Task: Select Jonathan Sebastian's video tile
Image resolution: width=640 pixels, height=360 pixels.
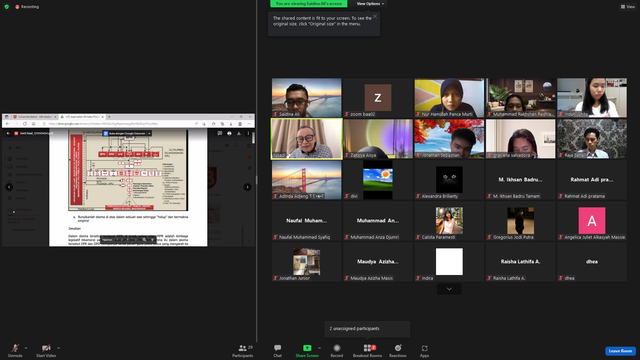Action: coord(449,139)
